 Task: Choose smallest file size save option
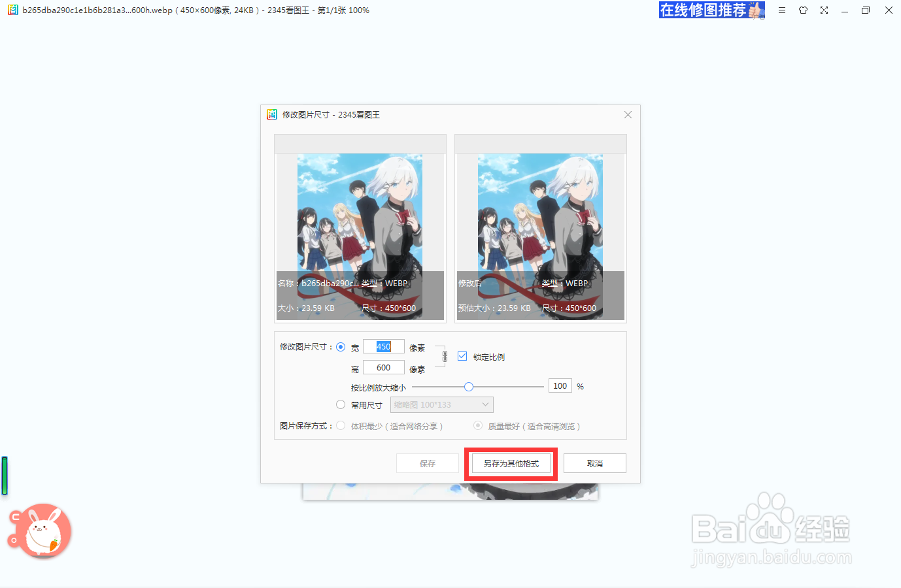(341, 425)
